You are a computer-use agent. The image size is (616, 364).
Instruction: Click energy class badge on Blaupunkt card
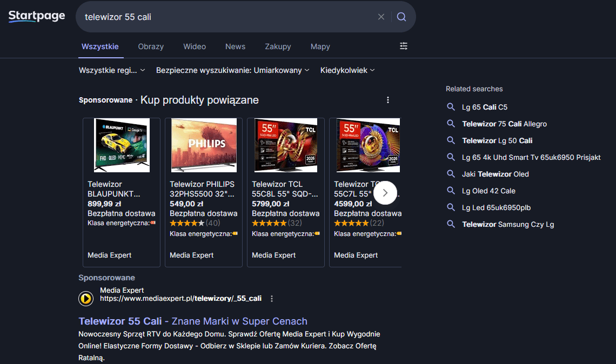(x=153, y=223)
